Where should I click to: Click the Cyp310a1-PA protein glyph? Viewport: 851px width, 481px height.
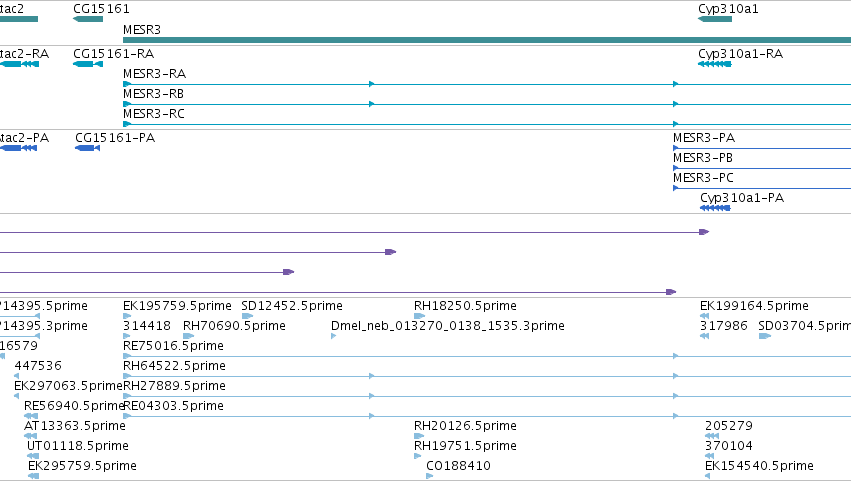715,208
